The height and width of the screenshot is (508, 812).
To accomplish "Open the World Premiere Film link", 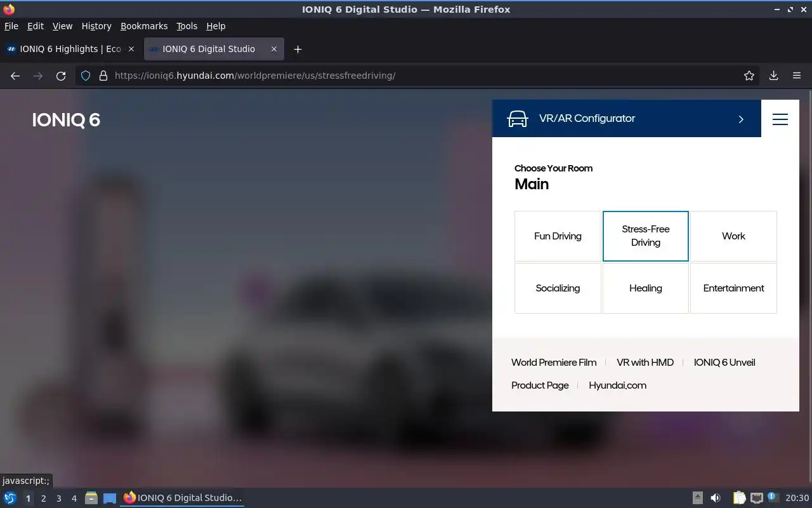I will 554,363.
